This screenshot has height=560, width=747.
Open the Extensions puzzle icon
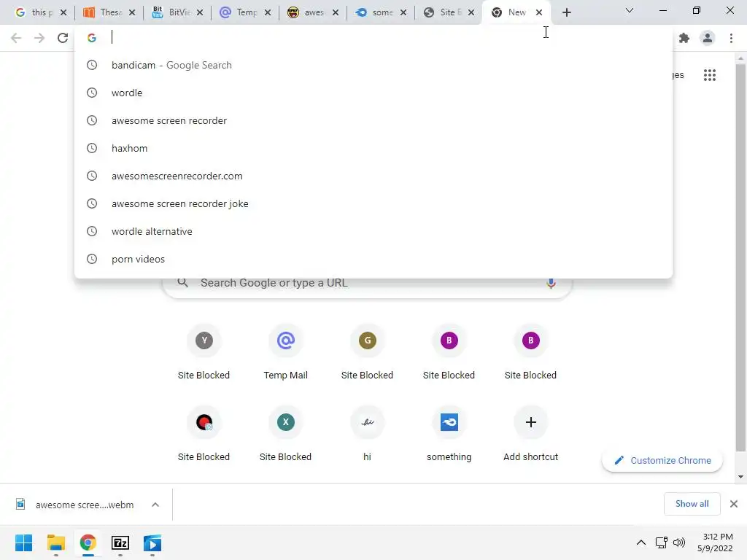coord(684,38)
